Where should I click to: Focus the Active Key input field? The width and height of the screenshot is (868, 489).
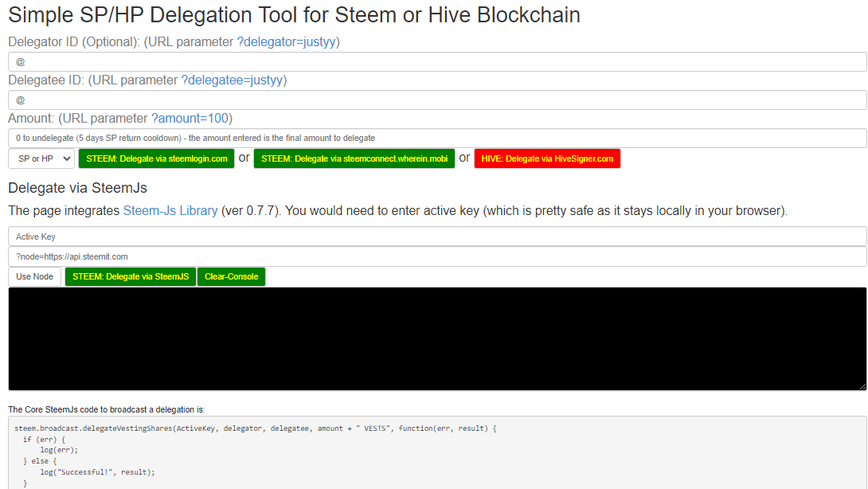437,237
